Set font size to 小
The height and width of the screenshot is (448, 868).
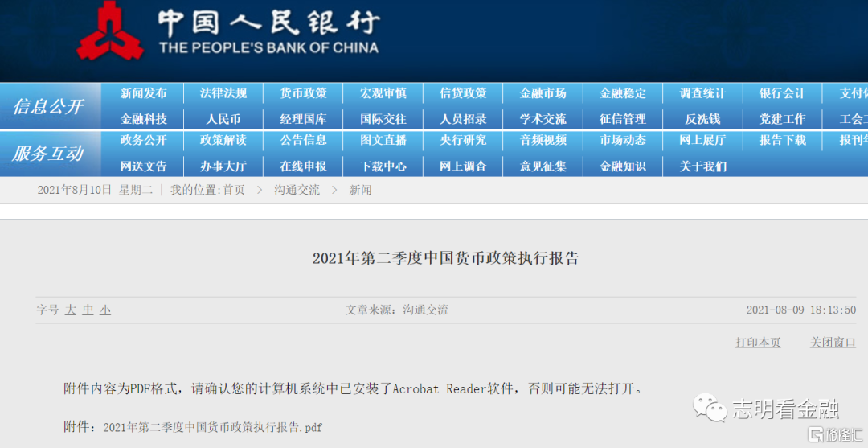coord(105,310)
